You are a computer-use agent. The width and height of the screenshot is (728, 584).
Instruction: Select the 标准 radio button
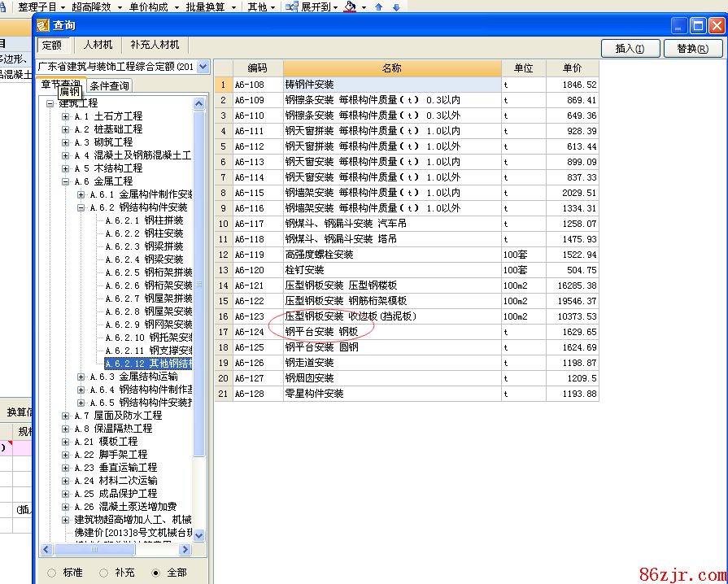click(52, 573)
